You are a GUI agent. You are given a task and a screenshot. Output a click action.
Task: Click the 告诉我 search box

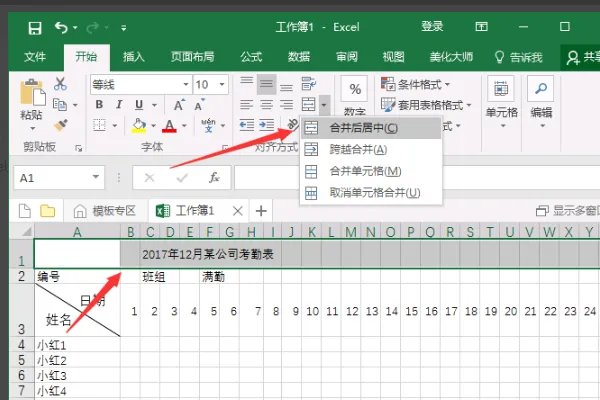pyautogui.click(x=519, y=57)
